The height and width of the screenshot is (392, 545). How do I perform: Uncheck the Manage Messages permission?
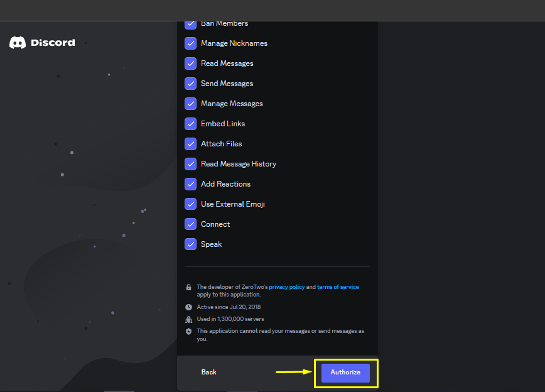coord(190,104)
